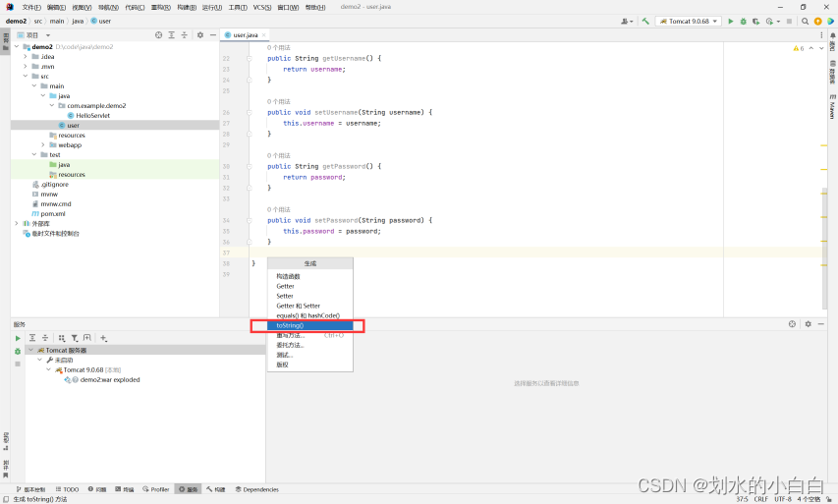Click the orange IDE update icon
838x504 pixels.
tap(817, 22)
